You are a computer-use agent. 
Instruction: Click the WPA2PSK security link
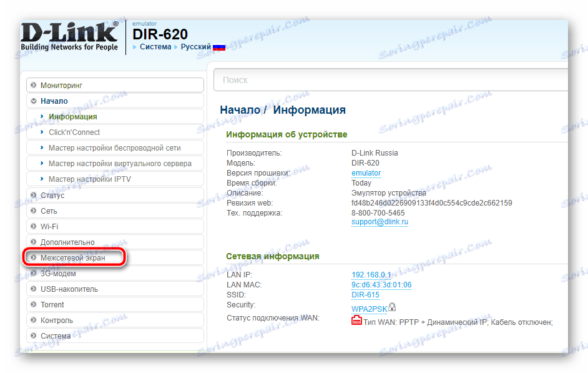tap(370, 309)
